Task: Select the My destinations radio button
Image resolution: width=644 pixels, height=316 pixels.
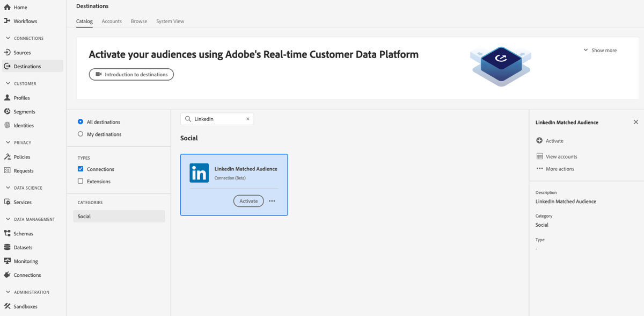Action: coord(80,134)
